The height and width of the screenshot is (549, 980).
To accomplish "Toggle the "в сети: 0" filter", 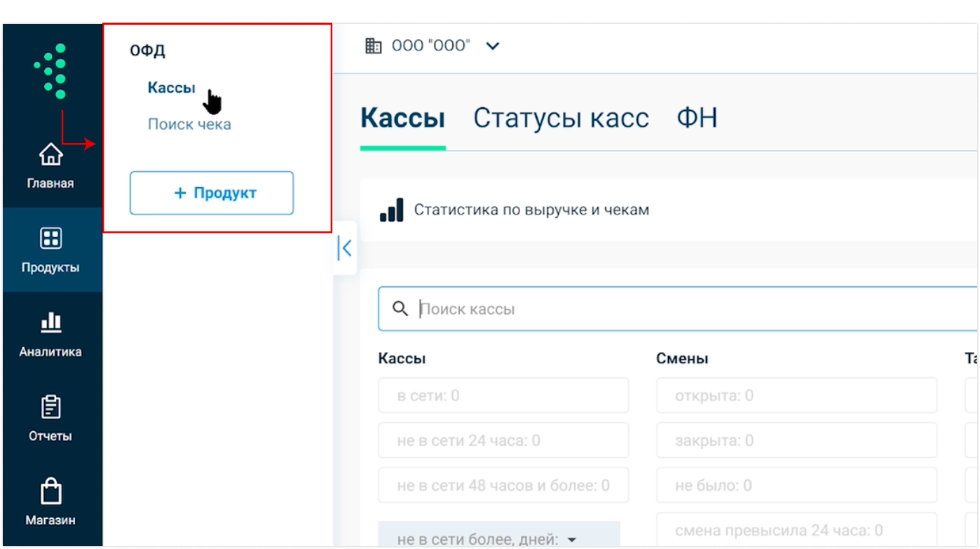I will (x=503, y=396).
